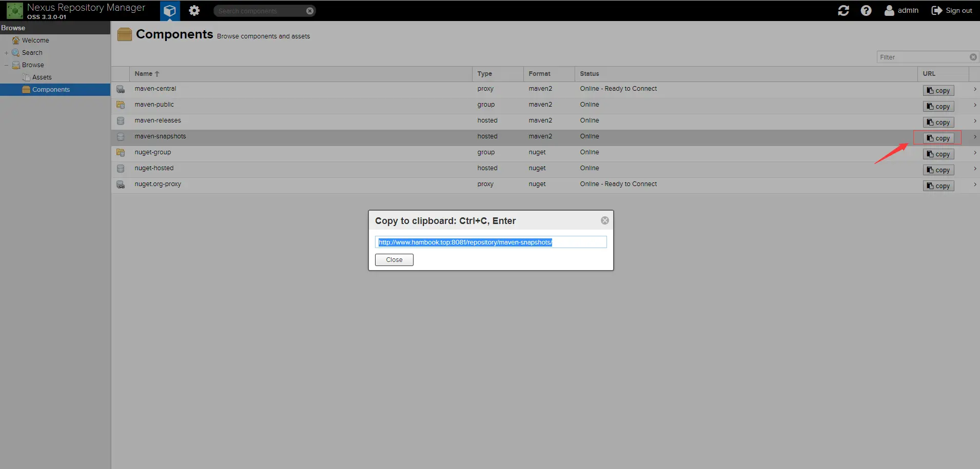Select the nuget-group repository name
980x469 pixels.
(x=153, y=152)
